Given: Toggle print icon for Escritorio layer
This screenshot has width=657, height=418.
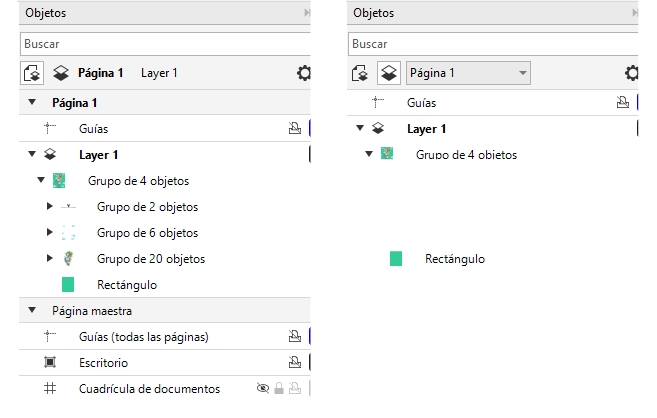Looking at the screenshot, I should 294,362.
